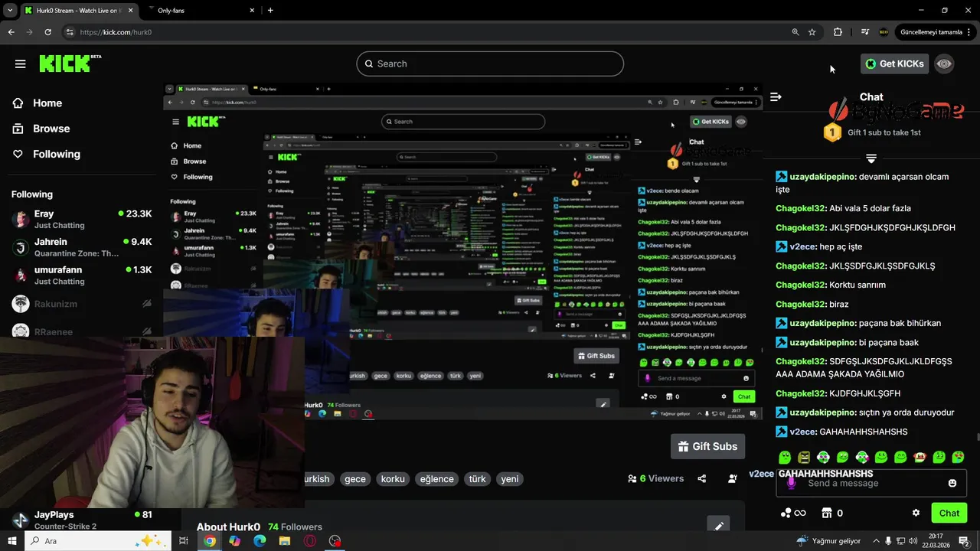Click the purple microphone icon in the message box
The height and width of the screenshot is (551, 980).
tap(792, 483)
